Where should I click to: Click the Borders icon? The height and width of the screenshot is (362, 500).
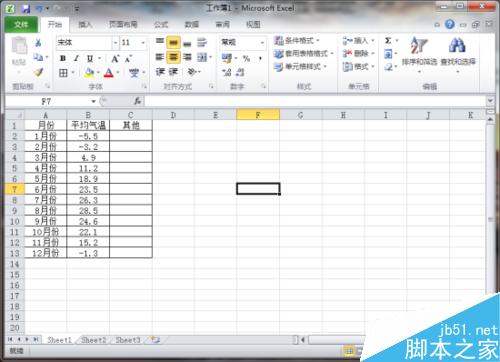point(63,73)
